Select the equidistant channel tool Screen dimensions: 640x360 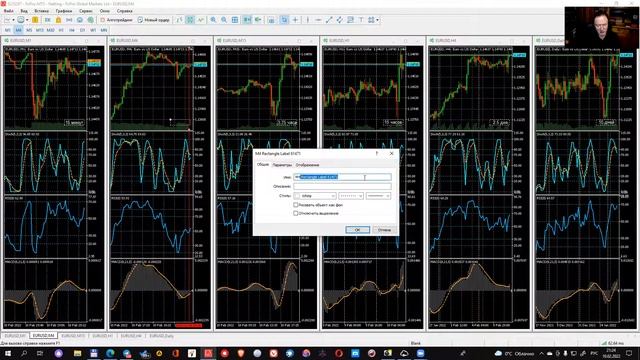pos(340,20)
